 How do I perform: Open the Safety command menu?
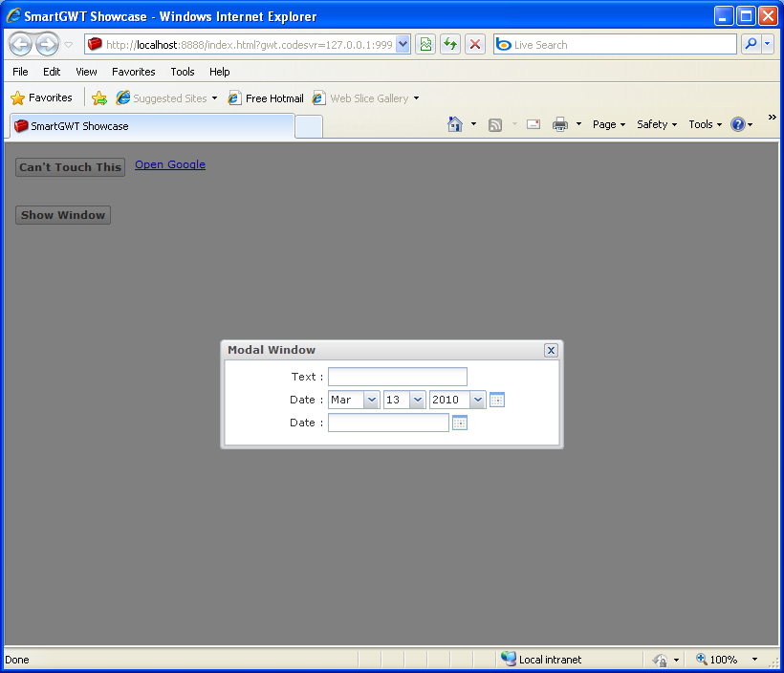pyautogui.click(x=657, y=124)
